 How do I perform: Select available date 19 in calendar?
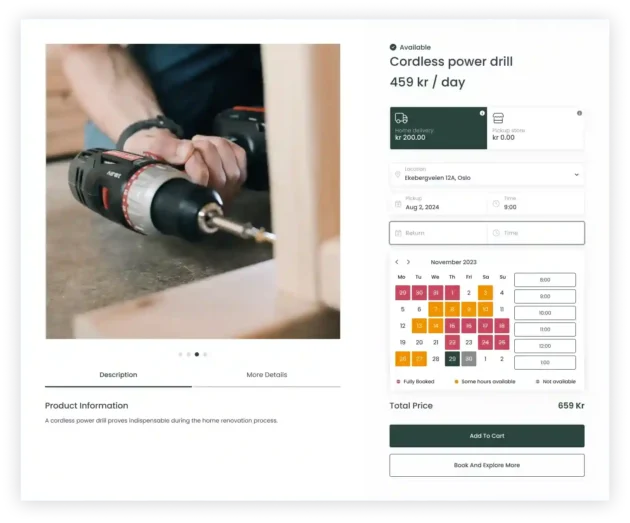tap(403, 342)
